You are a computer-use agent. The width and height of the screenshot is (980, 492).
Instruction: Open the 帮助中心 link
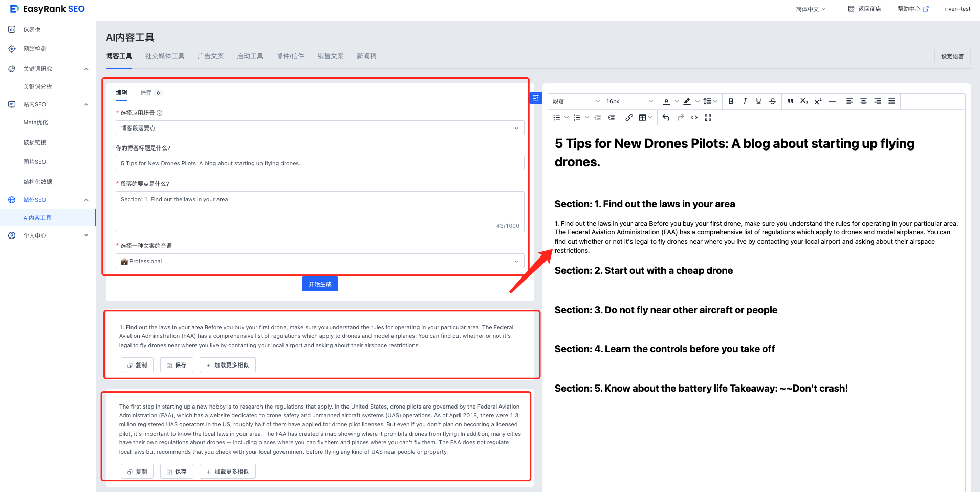pyautogui.click(x=913, y=9)
